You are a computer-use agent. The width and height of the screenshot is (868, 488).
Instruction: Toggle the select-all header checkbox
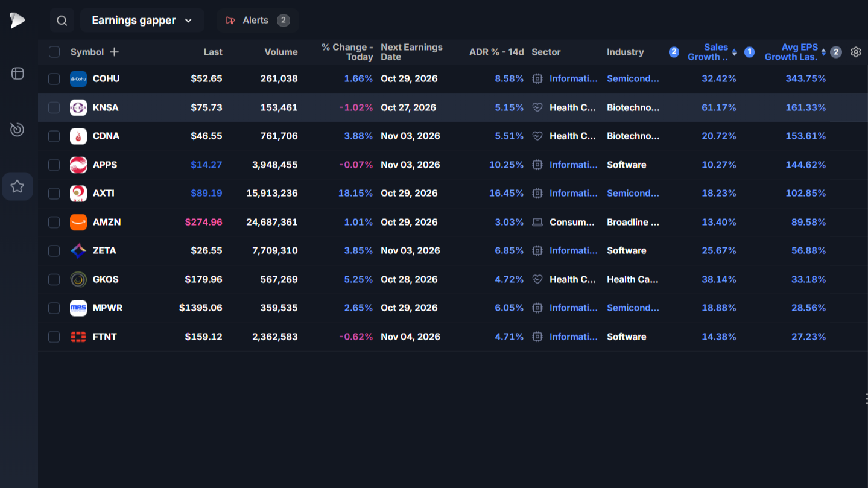(54, 52)
